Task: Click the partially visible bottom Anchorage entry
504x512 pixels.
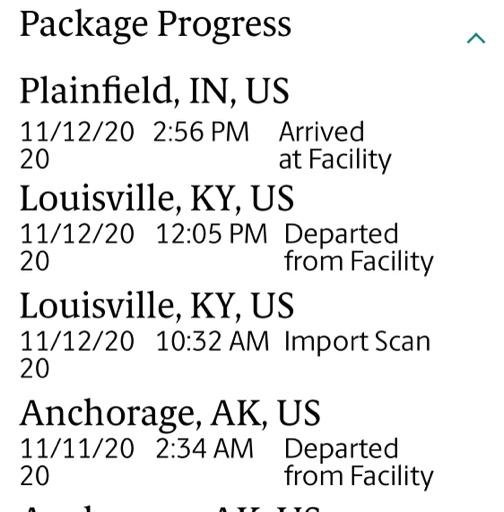Action: click(170, 508)
